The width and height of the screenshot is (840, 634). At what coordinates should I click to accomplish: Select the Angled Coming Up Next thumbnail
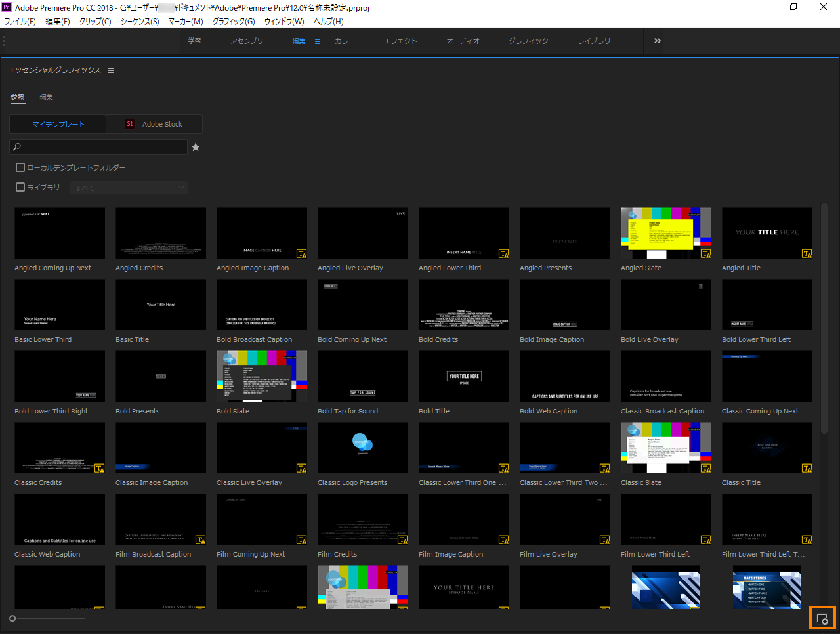coord(60,233)
